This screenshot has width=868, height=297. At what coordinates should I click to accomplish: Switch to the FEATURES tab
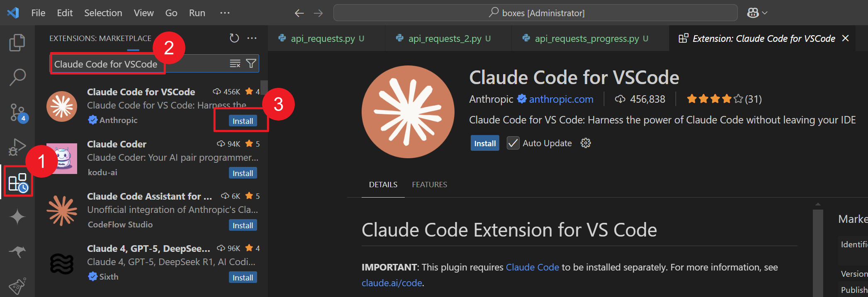429,185
